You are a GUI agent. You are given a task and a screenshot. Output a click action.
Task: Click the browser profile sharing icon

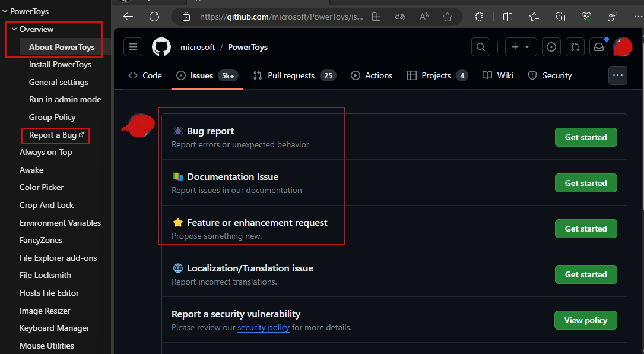613,17
